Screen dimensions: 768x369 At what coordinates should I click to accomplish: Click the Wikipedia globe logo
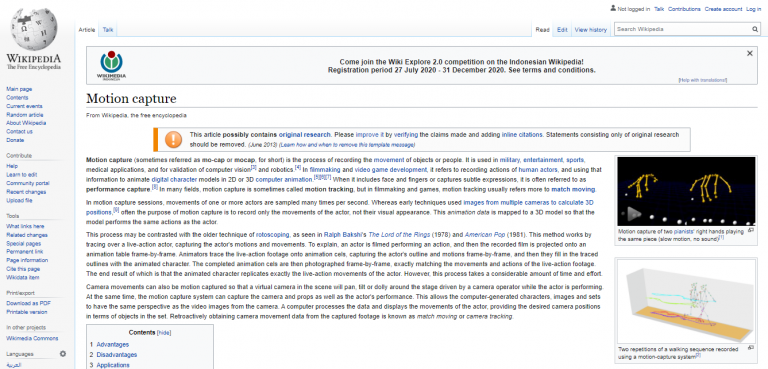tap(34, 28)
